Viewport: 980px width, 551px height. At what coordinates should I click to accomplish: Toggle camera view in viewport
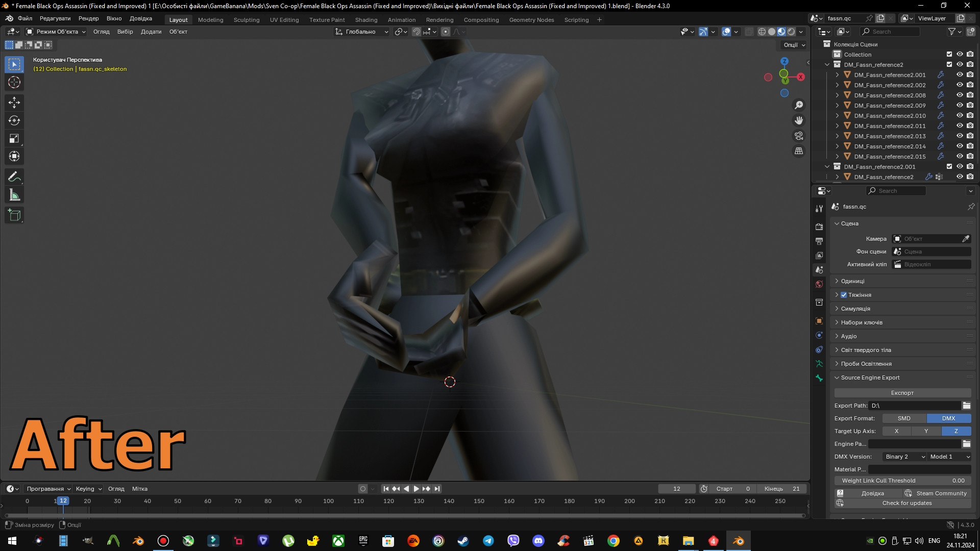[799, 136]
